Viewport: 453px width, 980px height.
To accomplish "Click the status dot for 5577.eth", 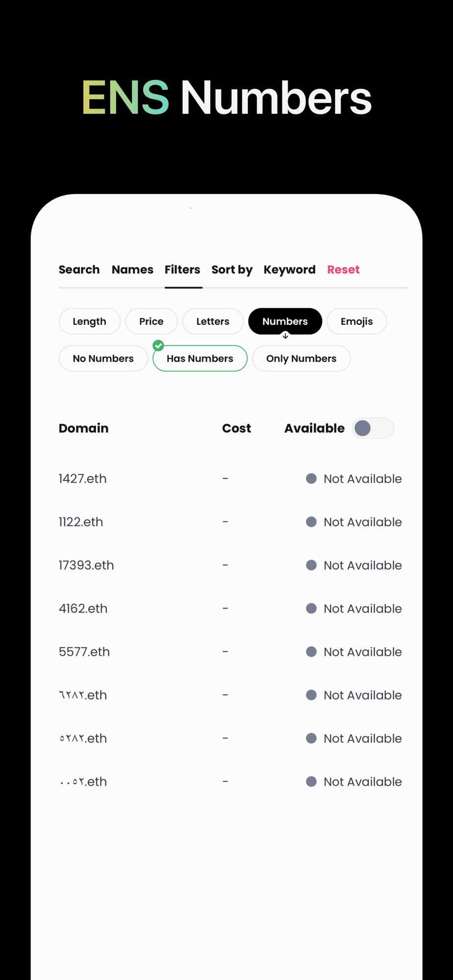I will [311, 652].
